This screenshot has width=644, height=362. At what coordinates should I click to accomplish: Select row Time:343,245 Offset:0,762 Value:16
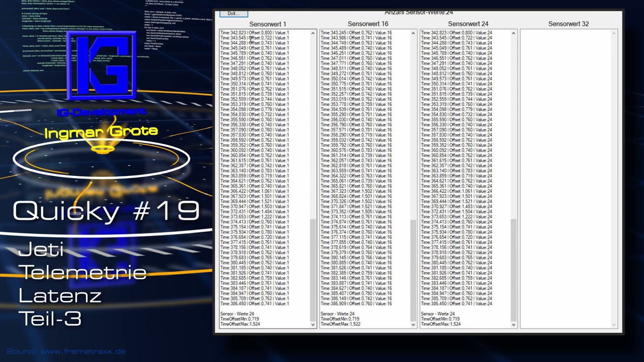point(356,33)
